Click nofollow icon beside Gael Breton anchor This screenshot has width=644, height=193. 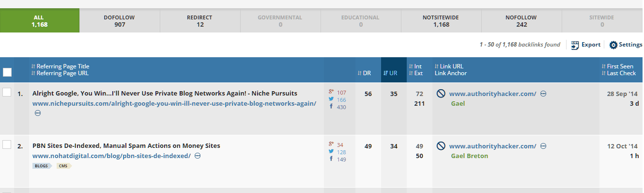pyautogui.click(x=441, y=146)
